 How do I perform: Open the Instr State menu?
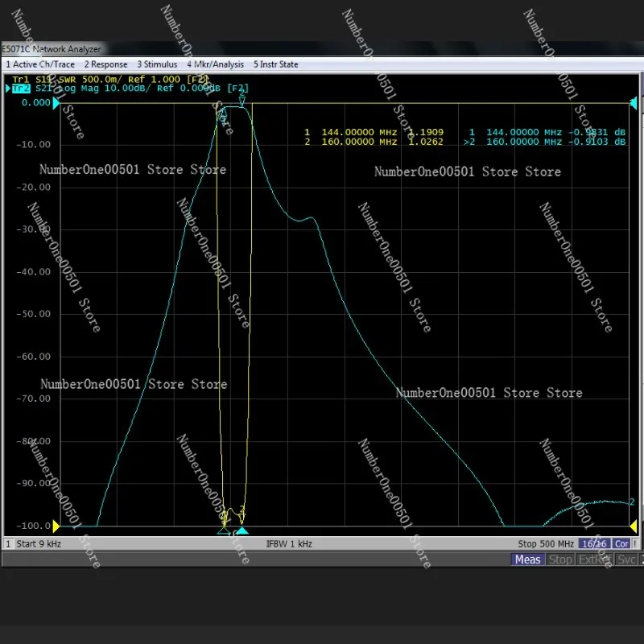point(275,64)
